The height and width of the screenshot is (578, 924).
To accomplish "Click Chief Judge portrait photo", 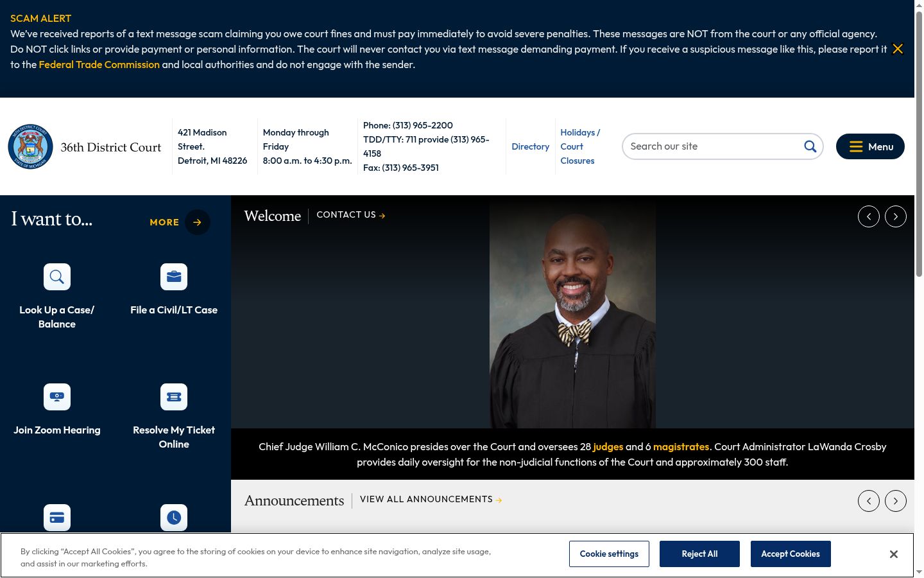I will pos(572,312).
